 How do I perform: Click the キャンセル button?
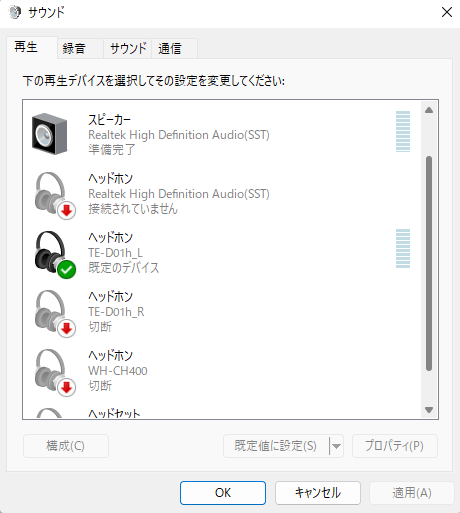pos(318,493)
